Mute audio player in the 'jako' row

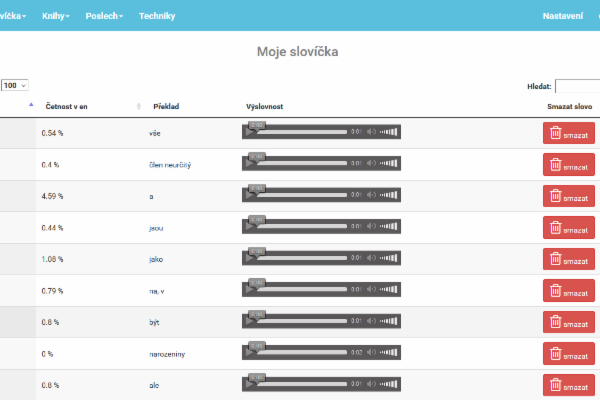pyautogui.click(x=371, y=259)
